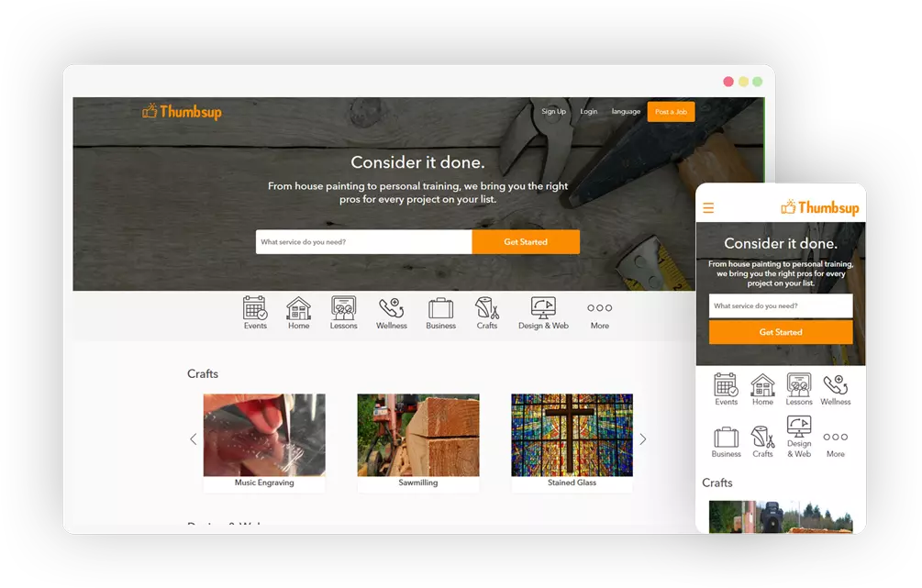Image resolution: width=922 pixels, height=588 pixels.
Task: Open Design & Web icon in desktop view
Action: pos(543,308)
